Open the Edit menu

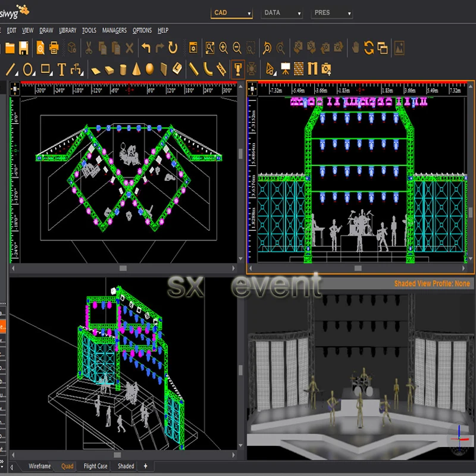(x=11, y=30)
